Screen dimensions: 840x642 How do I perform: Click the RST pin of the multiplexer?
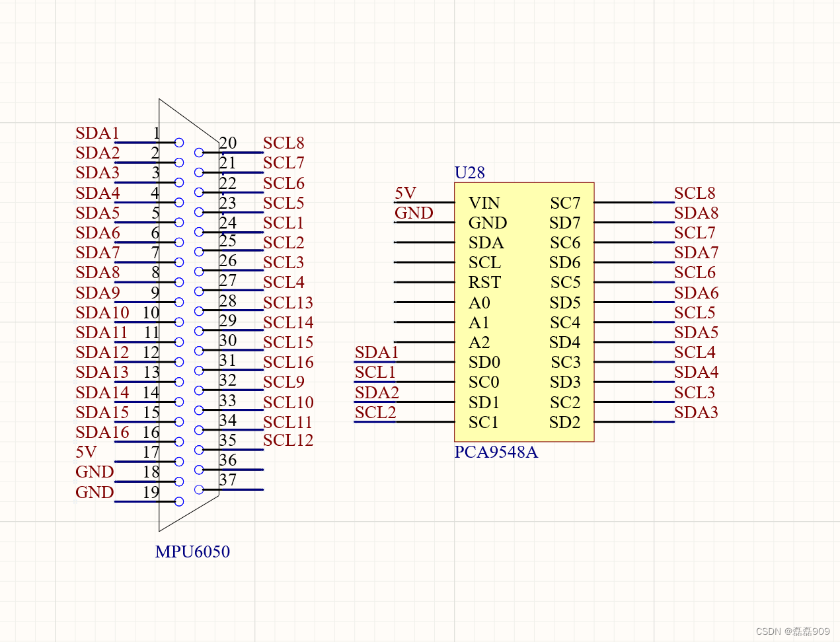pyautogui.click(x=484, y=282)
